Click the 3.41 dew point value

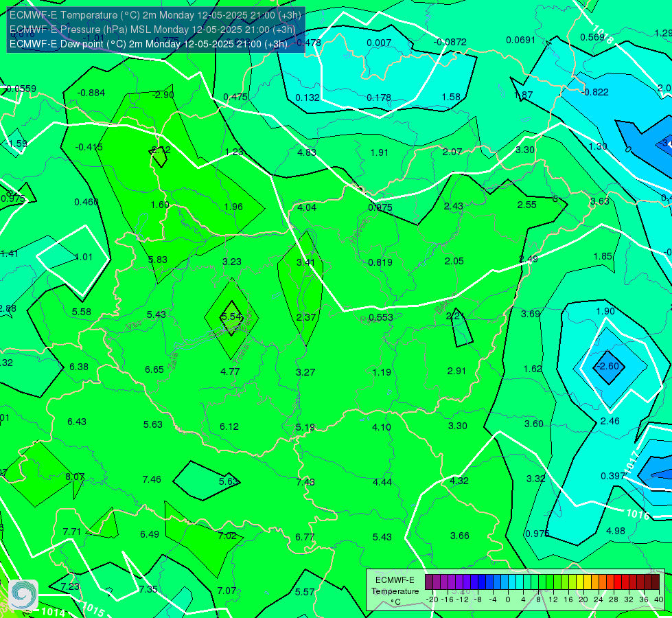pyautogui.click(x=305, y=262)
